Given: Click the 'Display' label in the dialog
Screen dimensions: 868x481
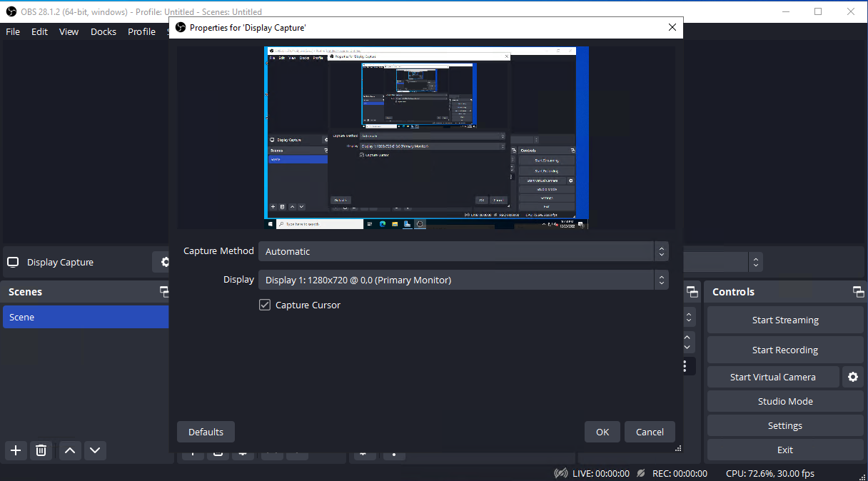Looking at the screenshot, I should [238, 279].
